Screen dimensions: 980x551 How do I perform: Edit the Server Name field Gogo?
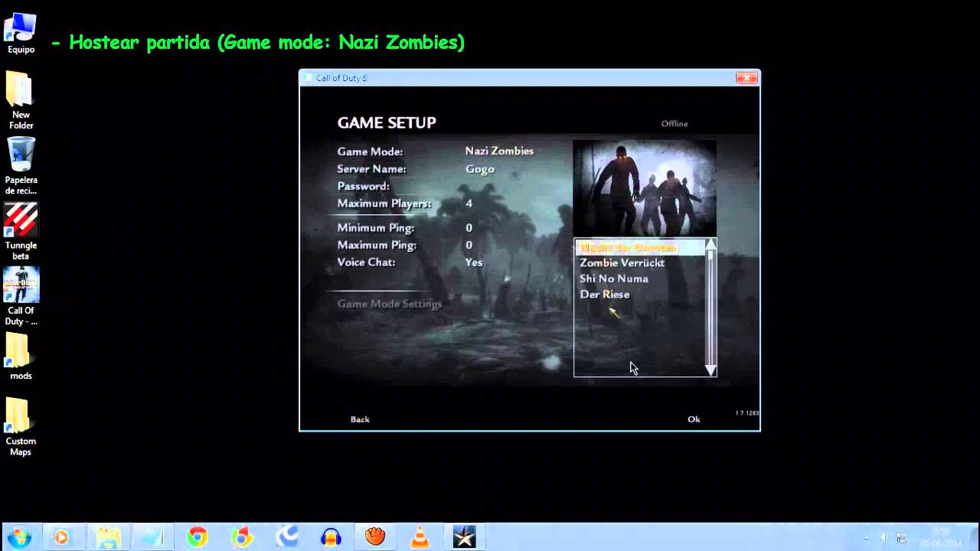point(480,169)
